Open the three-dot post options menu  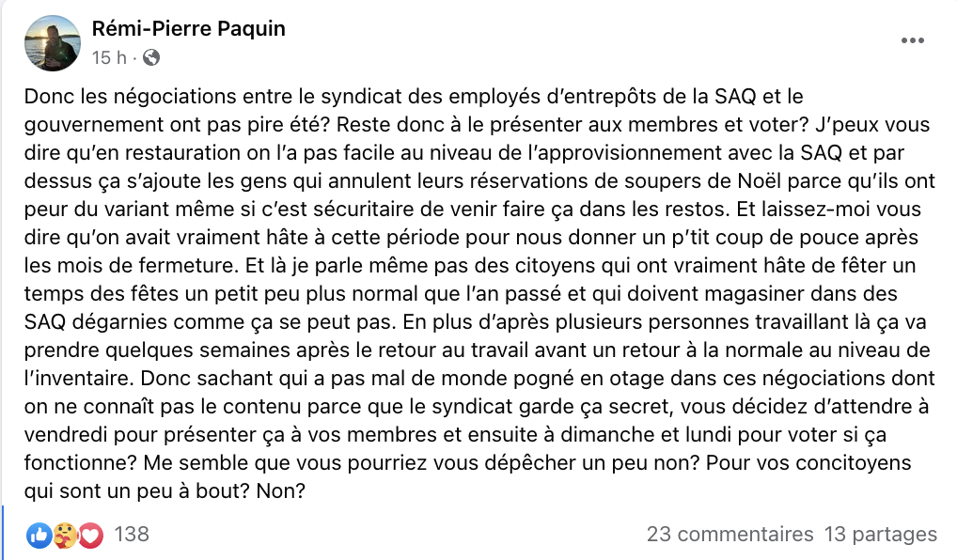pyautogui.click(x=913, y=40)
